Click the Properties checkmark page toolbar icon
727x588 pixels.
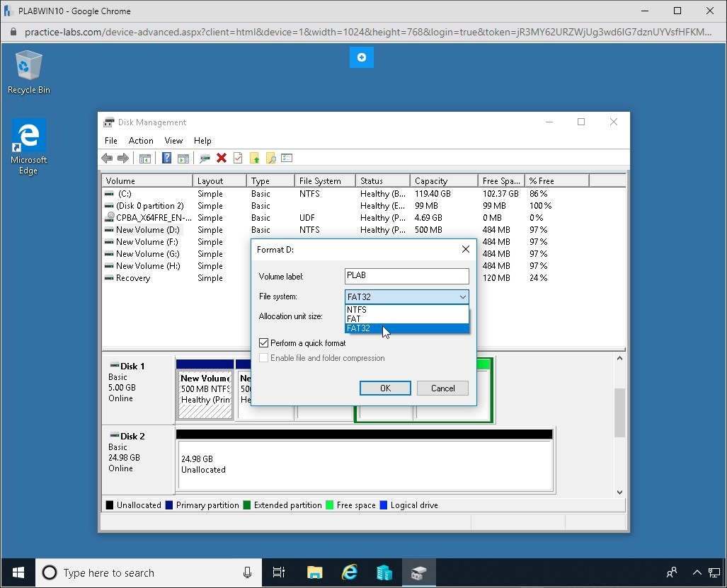[x=238, y=158]
